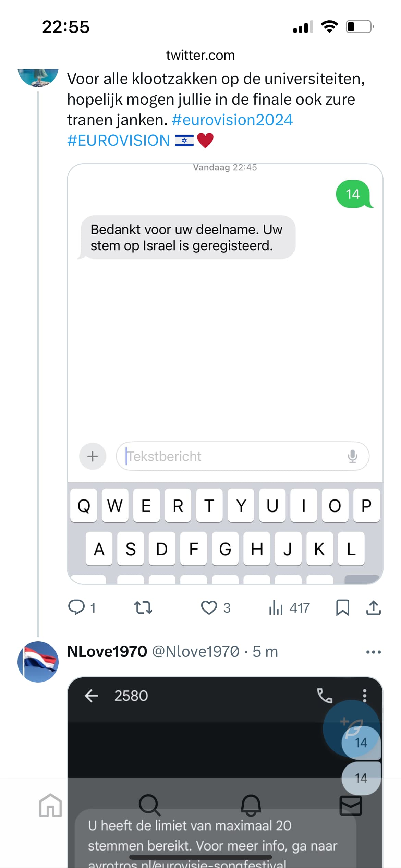Retweet the Eurovision Israel vote tweet
This screenshot has height=868, width=401.
click(x=143, y=607)
